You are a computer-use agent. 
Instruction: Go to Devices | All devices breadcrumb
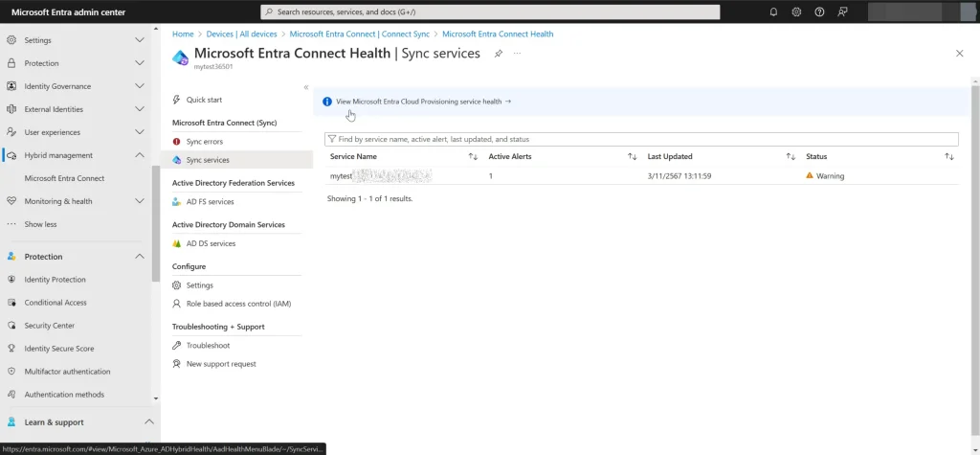pyautogui.click(x=241, y=34)
